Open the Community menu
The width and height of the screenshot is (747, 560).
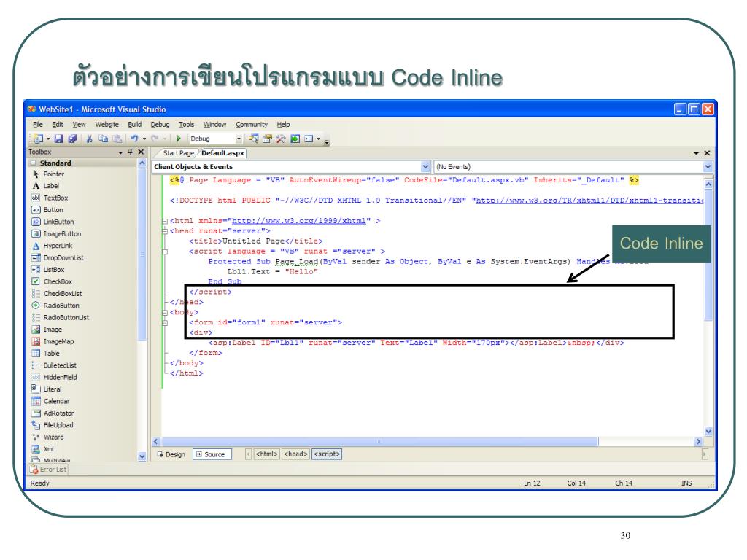pyautogui.click(x=252, y=124)
